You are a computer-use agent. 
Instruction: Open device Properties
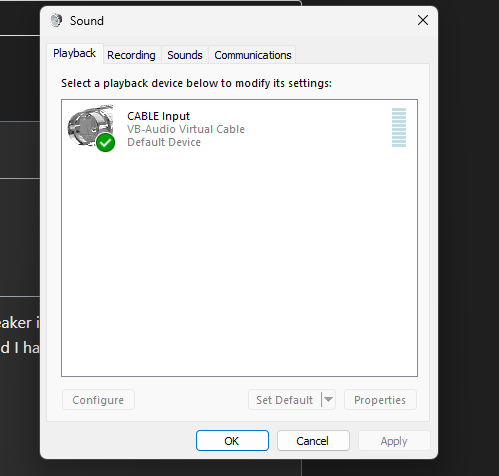click(380, 400)
